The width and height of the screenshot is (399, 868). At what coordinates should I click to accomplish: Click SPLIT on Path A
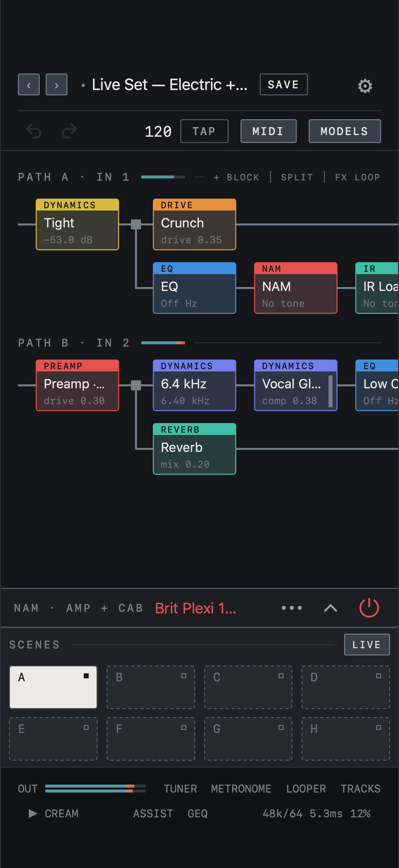(x=297, y=177)
